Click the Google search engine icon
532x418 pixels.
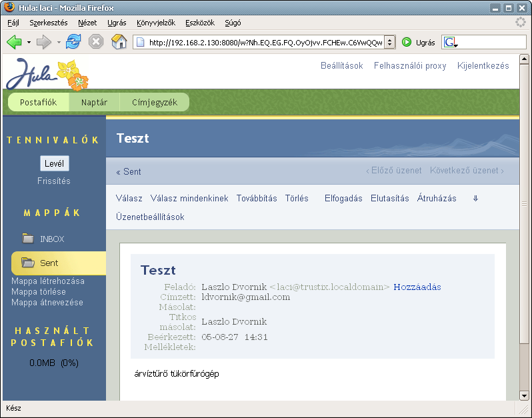pos(451,43)
